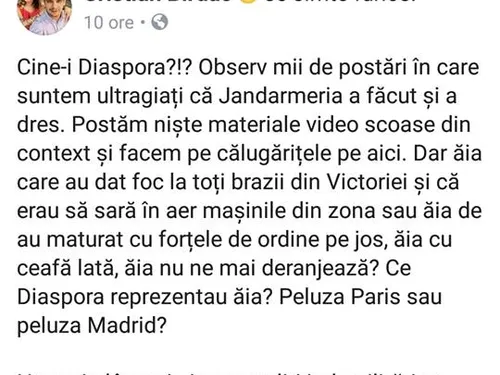Screen dimensions: 500x375
Task: Select the opening phrase 'Cine-i Diaspora?!?'
Action: 106,68
